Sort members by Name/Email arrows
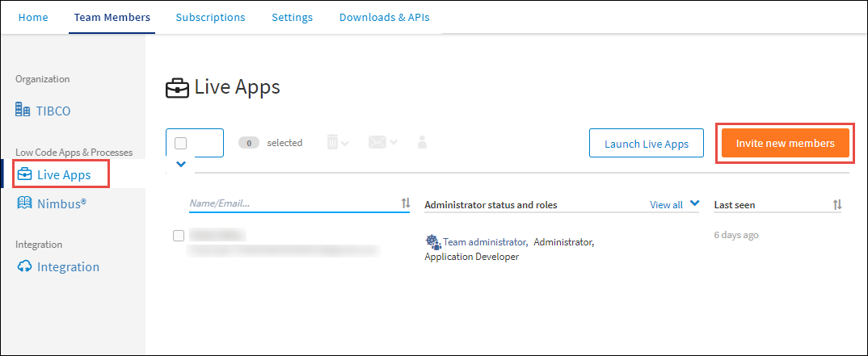The image size is (868, 356). pyautogui.click(x=406, y=204)
